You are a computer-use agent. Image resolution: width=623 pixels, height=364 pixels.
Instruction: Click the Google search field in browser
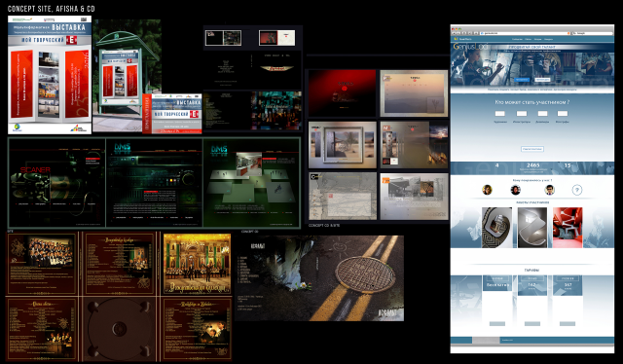592,33
